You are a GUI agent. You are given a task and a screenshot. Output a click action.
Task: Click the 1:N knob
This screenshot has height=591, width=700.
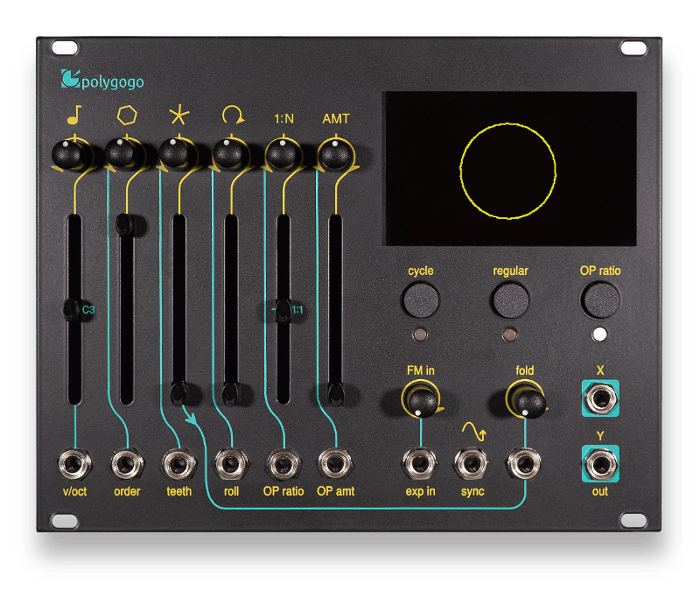point(282,154)
